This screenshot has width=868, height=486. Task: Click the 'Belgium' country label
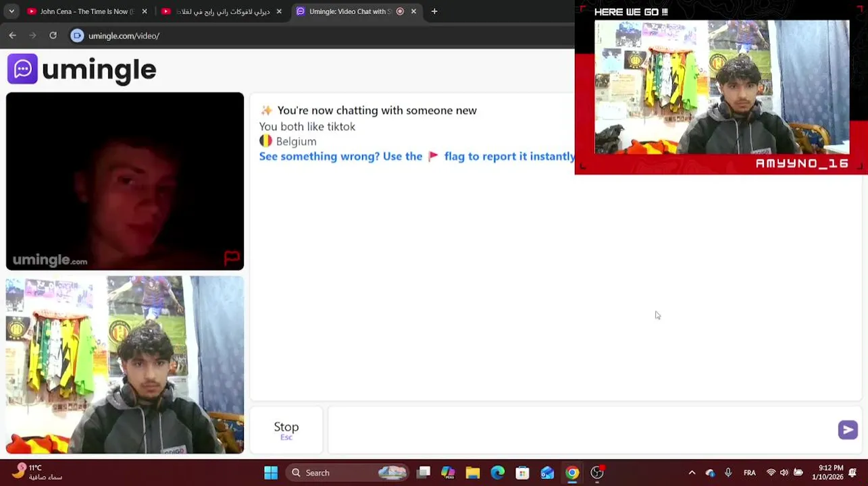click(297, 141)
